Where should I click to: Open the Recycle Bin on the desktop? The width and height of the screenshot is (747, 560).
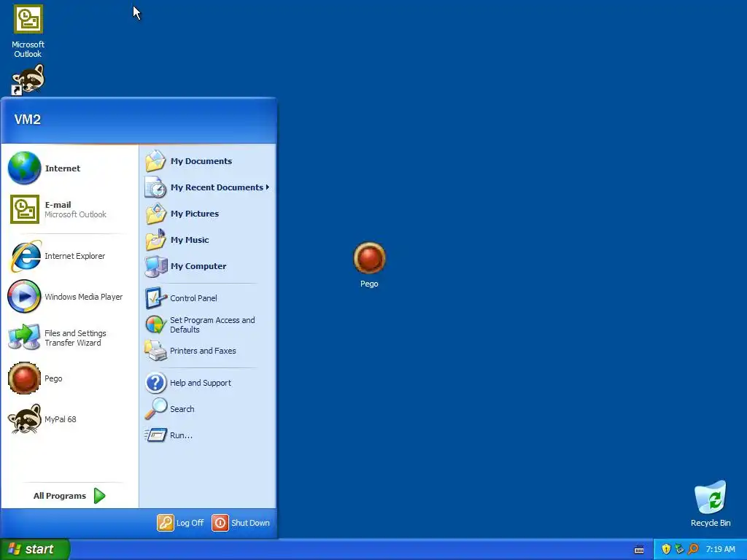click(711, 504)
